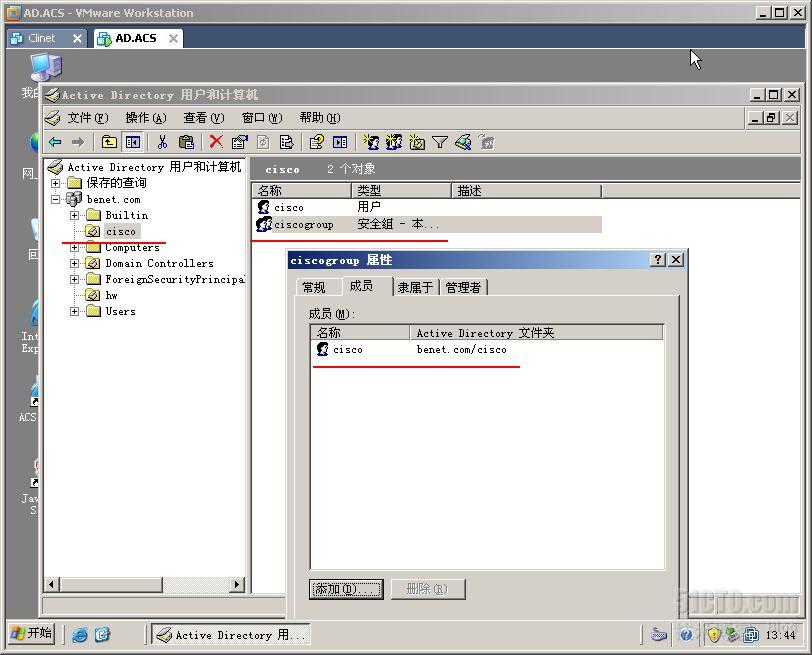Viewport: 812px width, 655px height.
Task: Select cisco user in object list
Action: 288,207
